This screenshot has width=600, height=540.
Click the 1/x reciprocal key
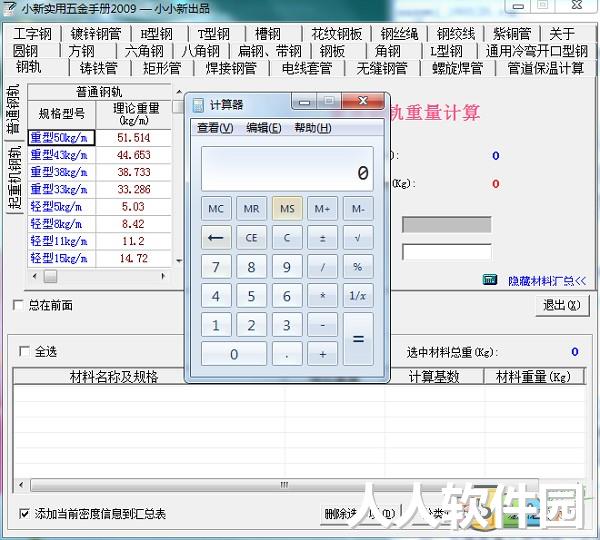click(358, 296)
